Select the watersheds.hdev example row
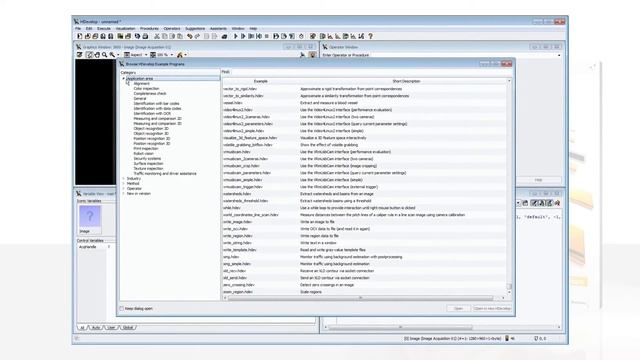Viewport: 640px width, 360px height. (x=364, y=194)
